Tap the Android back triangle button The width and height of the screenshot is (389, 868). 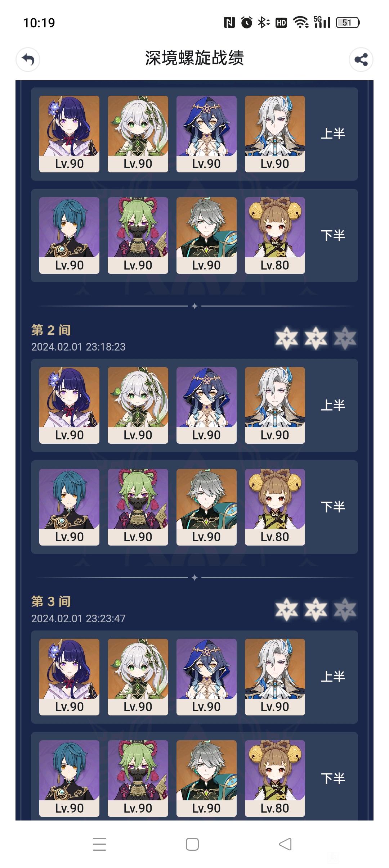click(x=285, y=844)
